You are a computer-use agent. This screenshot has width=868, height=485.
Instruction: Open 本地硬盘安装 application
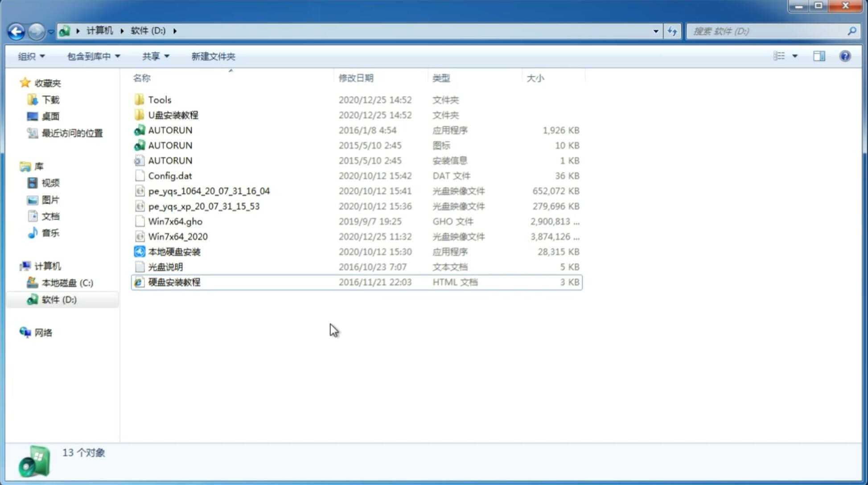(174, 251)
